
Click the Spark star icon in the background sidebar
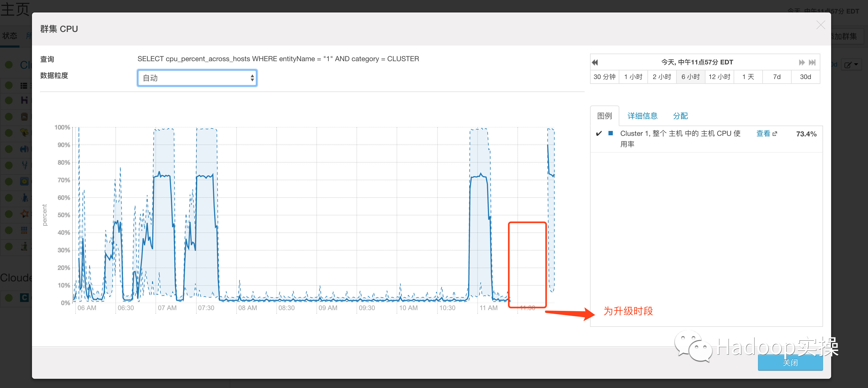pyautogui.click(x=24, y=214)
